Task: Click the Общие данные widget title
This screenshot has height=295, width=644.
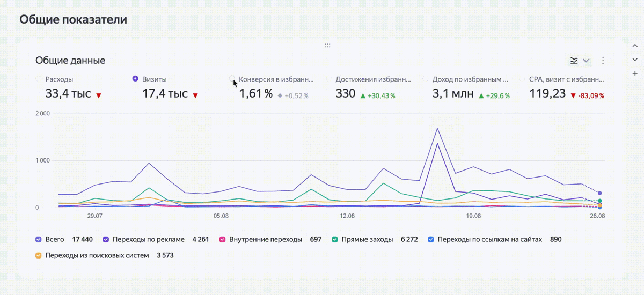Action: tap(70, 61)
